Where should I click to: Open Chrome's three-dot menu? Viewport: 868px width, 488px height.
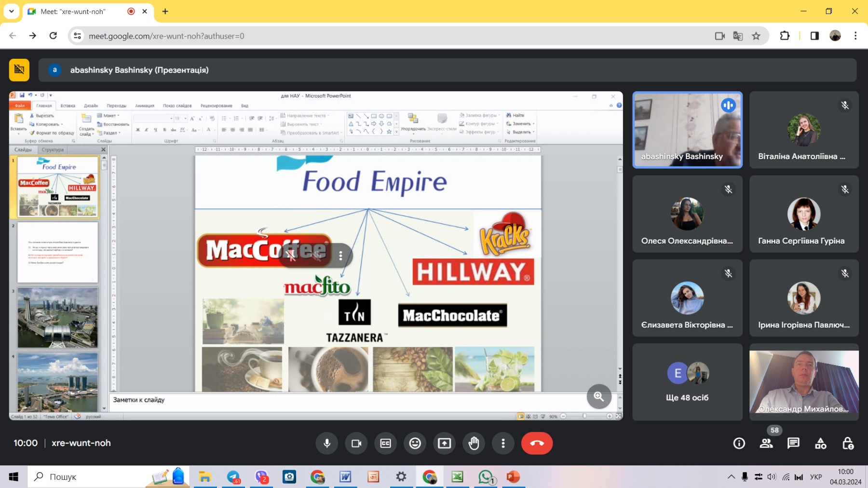(855, 36)
